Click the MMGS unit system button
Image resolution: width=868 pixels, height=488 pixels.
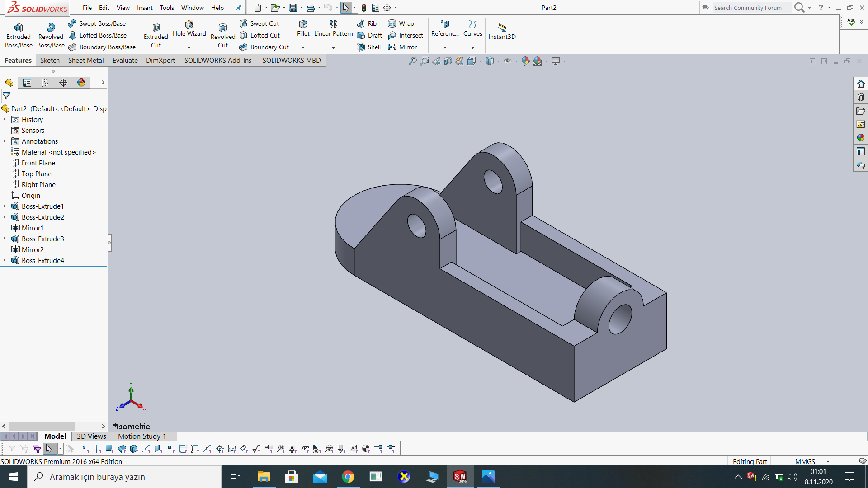805,461
